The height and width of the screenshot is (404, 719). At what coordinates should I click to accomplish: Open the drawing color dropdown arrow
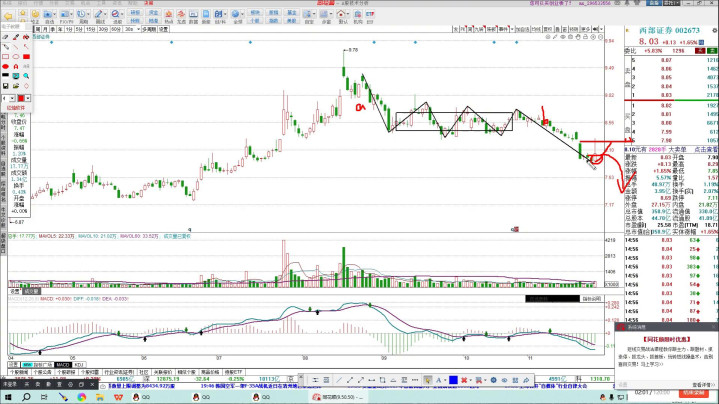tap(29, 98)
